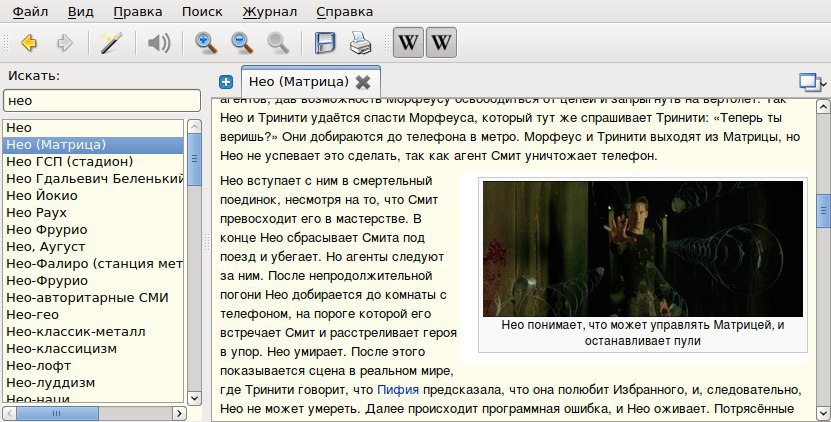Screen dimensions: 831x422
Task: Click the word list scroll down arrow
Action: point(195,398)
